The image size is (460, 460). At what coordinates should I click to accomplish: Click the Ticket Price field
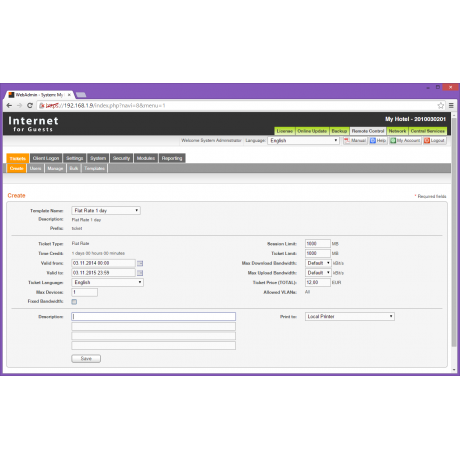tap(318, 282)
